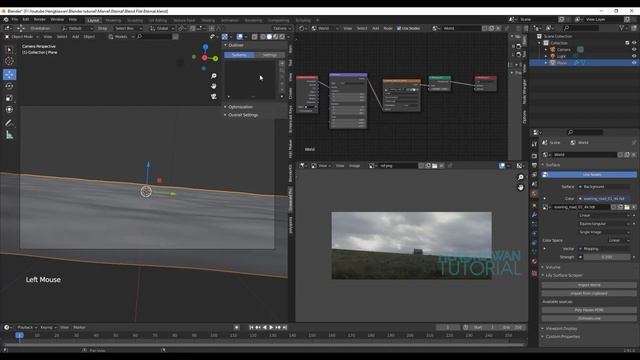Jump to timeline end frame button

[285, 327]
